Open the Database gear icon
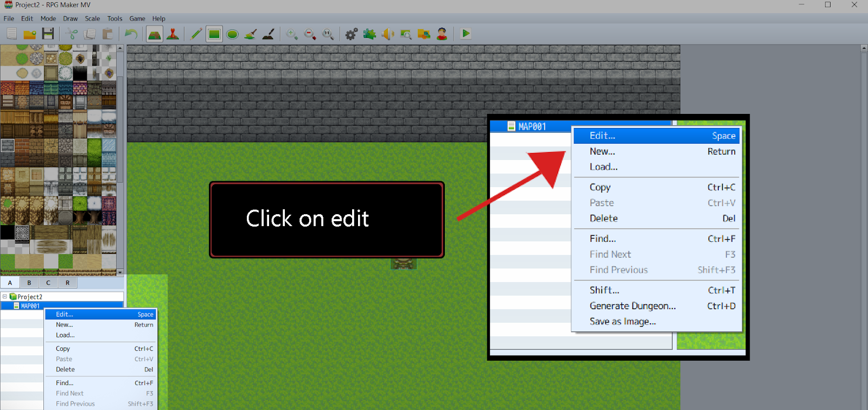The width and height of the screenshot is (868, 410). click(x=352, y=34)
